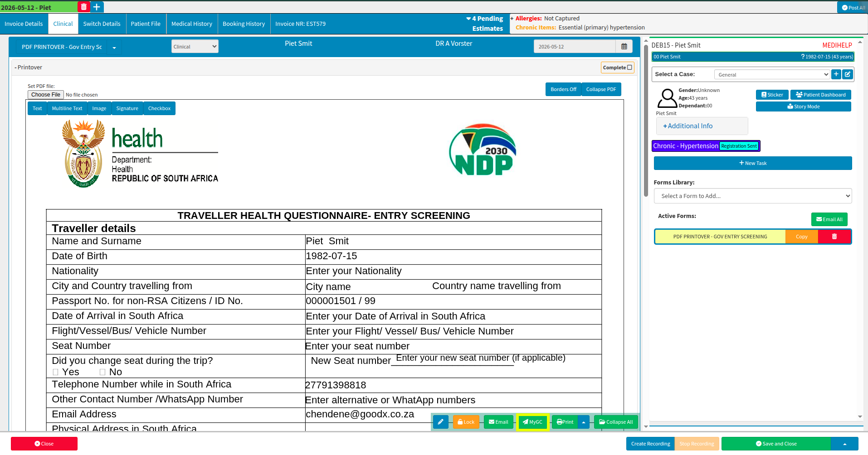Expand the 4 Pending Estimates list

pos(485,24)
